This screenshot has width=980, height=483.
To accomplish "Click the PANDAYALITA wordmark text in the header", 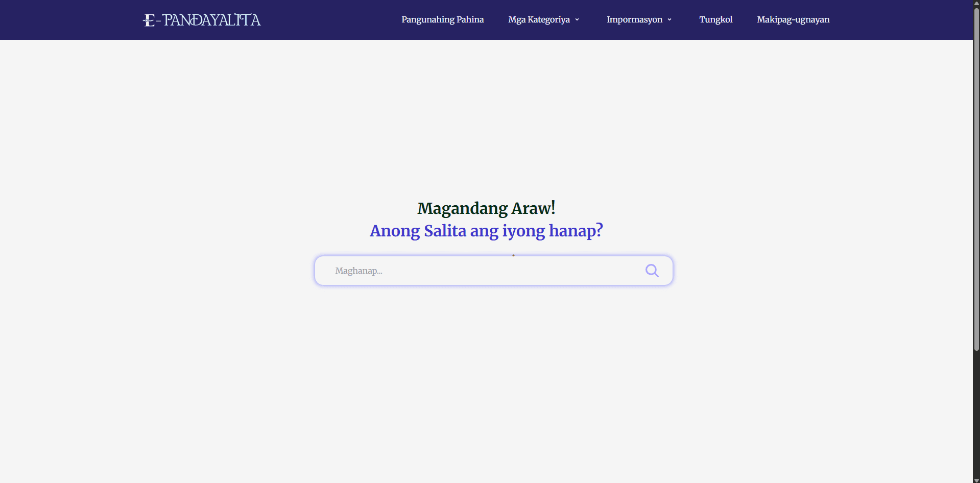I will (x=212, y=20).
